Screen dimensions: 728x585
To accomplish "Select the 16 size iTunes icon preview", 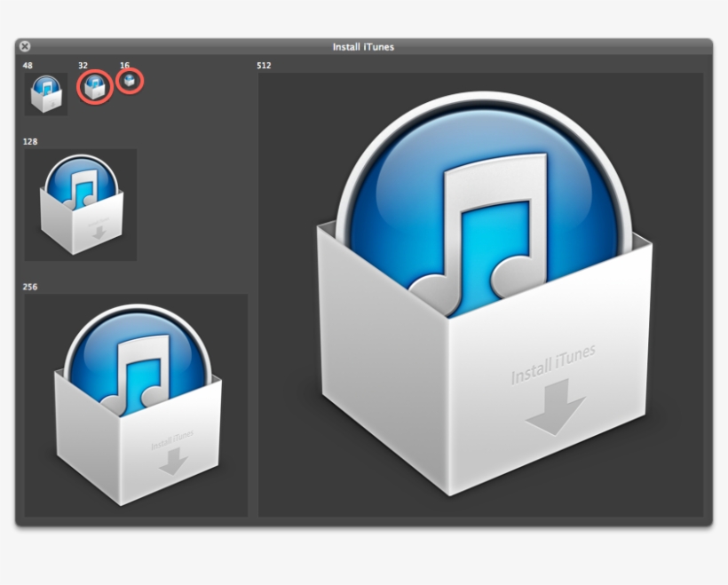I will (x=129, y=82).
